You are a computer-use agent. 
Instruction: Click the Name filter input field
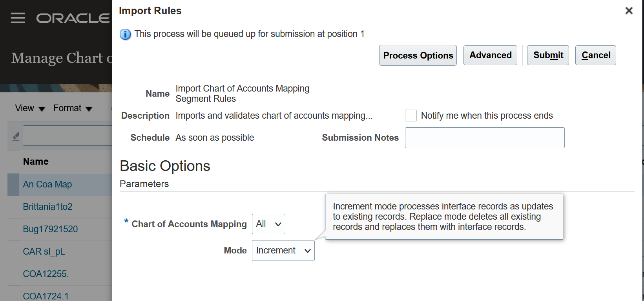tap(68, 136)
